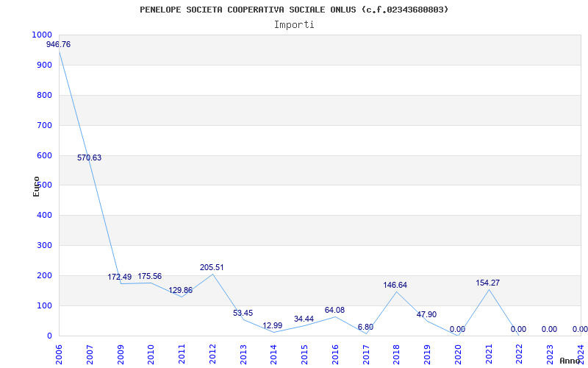Click the 175.56 value label

[150, 277]
